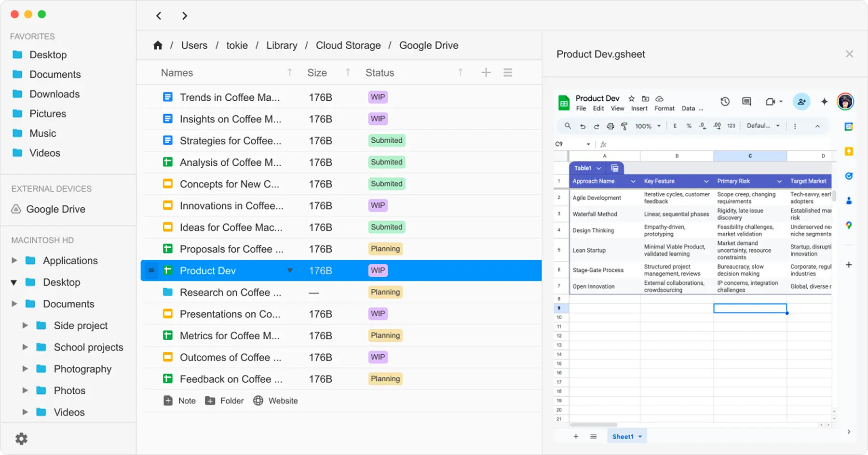
Task: Collapse the Desktop folder in Macintosh HD
Action: 14,282
